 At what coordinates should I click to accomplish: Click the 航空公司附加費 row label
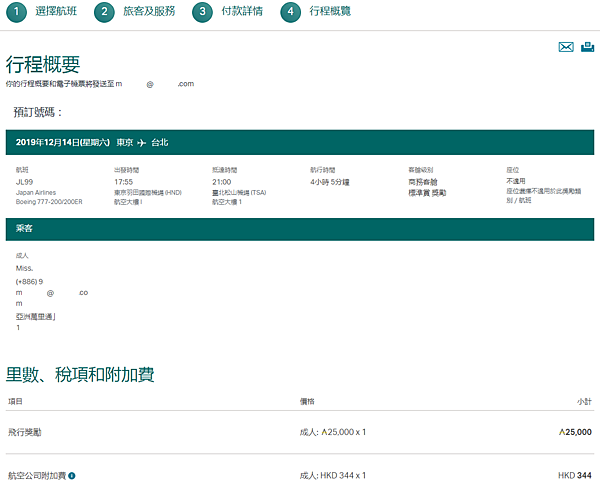(37, 475)
